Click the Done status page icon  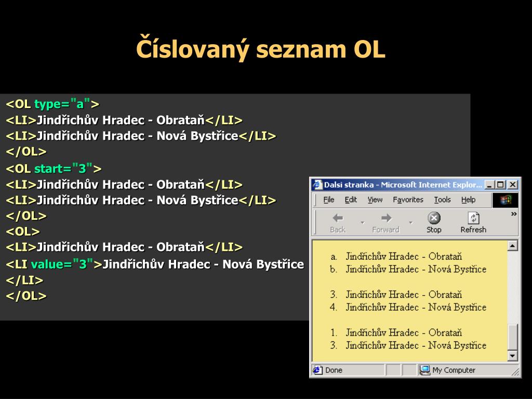[x=317, y=370]
